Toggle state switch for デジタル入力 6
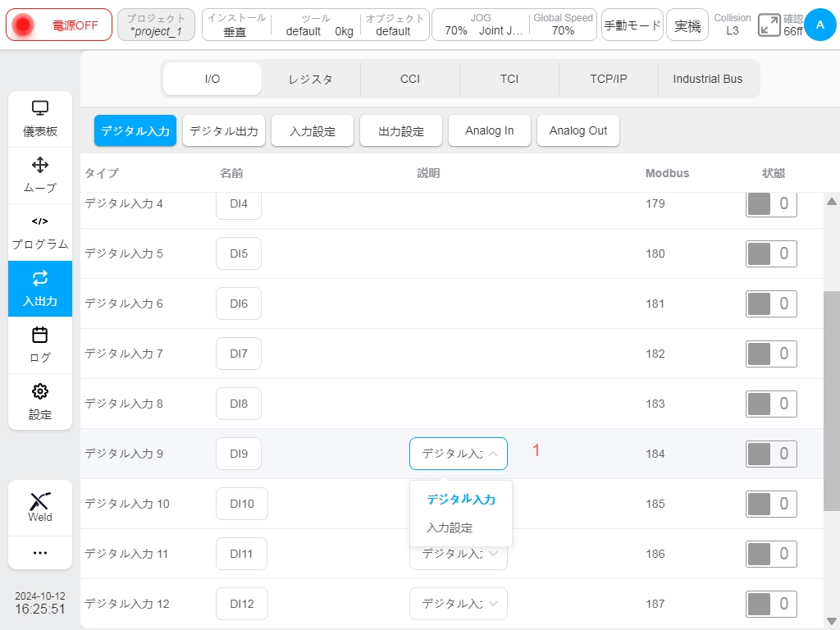 (x=771, y=304)
